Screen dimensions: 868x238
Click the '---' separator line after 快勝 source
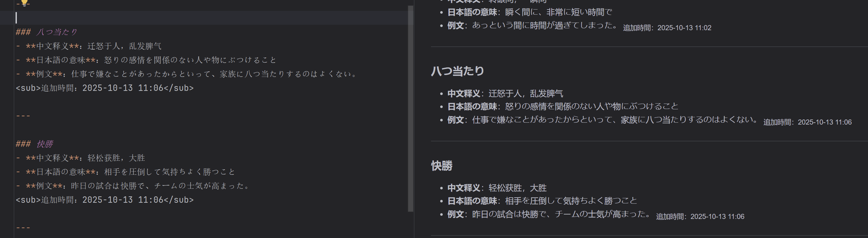click(23, 228)
